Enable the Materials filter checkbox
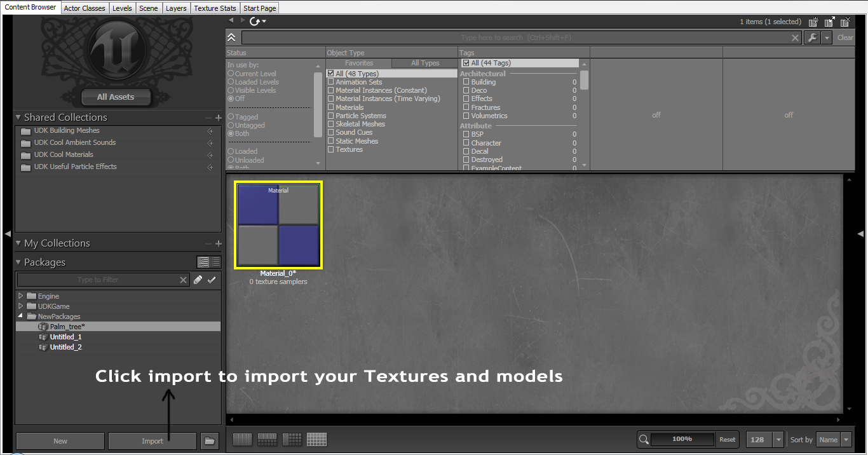 click(330, 107)
